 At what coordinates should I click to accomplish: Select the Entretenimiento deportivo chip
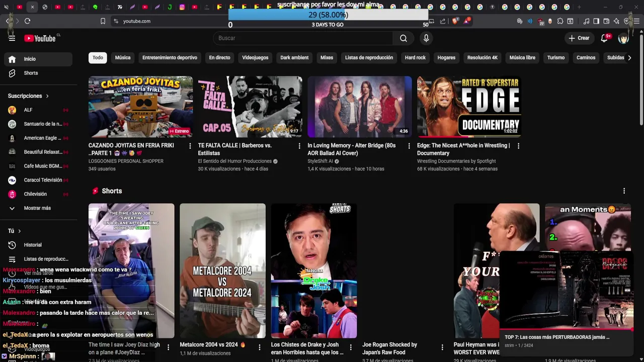[170, 58]
